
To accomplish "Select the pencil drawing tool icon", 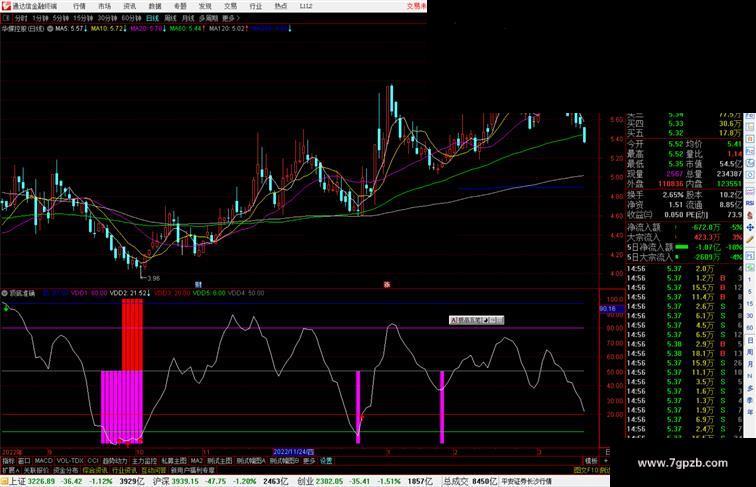I will 750,239.
